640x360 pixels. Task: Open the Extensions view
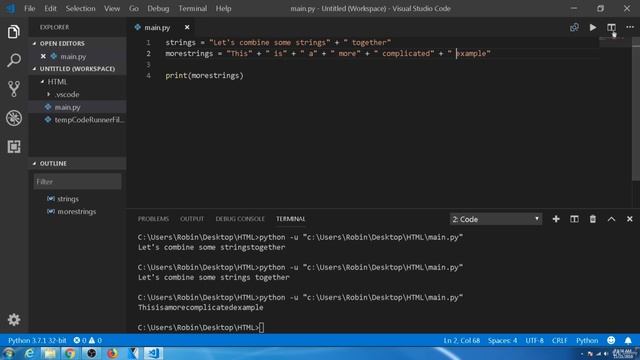13,147
